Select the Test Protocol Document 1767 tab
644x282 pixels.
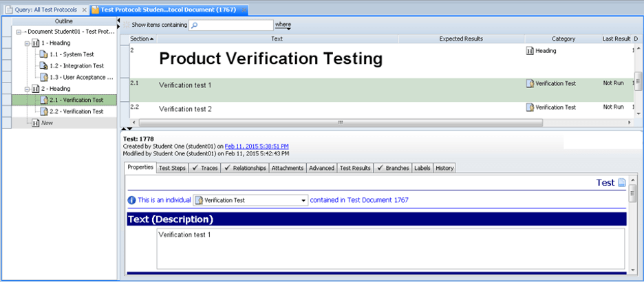[169, 10]
